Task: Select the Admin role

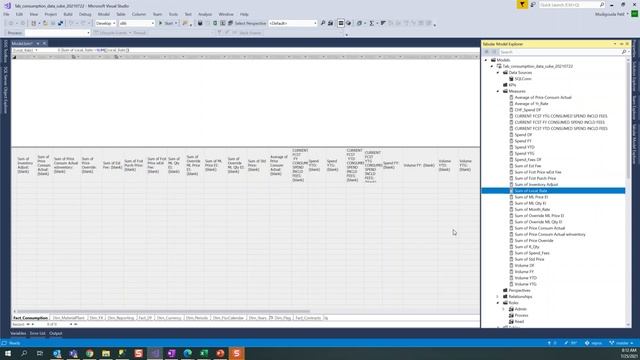Action: point(520,309)
